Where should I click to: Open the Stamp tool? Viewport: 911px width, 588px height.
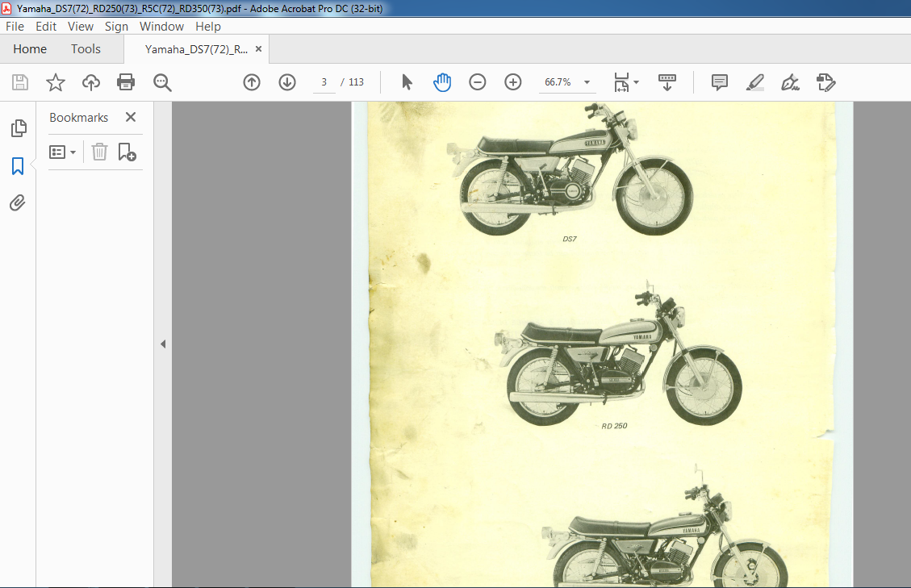(x=825, y=82)
